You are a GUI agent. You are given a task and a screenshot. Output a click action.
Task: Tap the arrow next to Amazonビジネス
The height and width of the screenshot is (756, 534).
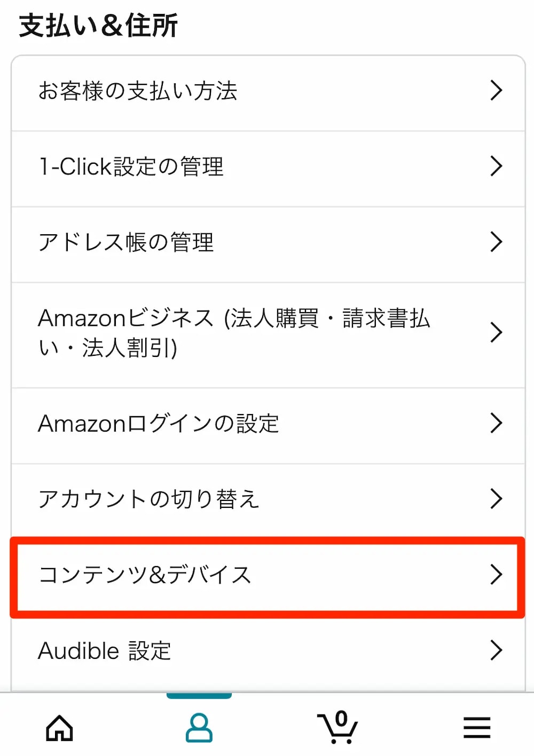496,332
